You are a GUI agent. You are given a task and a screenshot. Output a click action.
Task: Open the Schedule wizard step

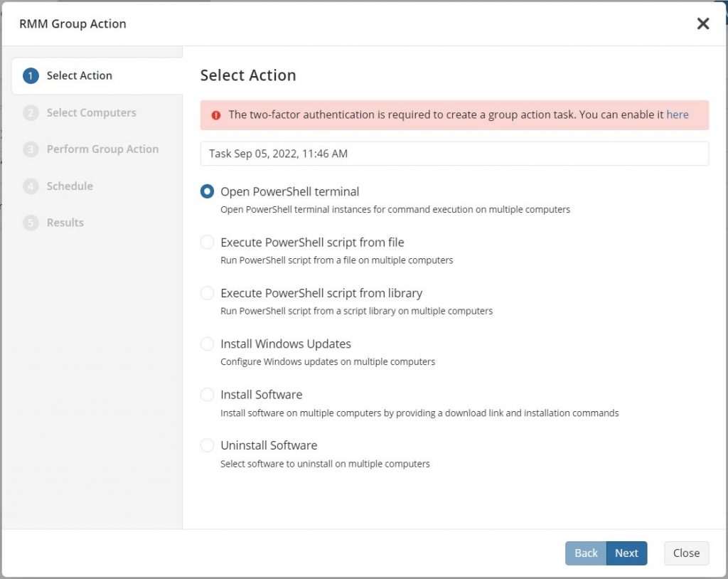click(x=68, y=186)
